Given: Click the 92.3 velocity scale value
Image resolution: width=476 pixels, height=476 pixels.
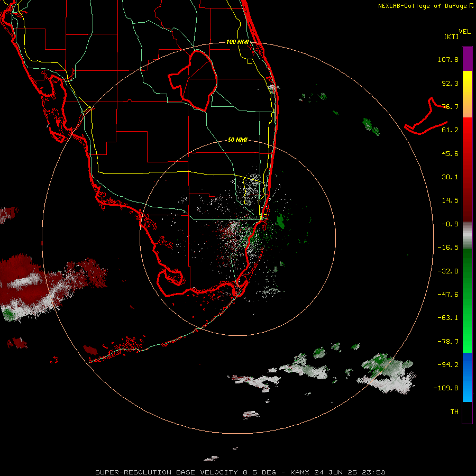Looking at the screenshot, I should click(x=450, y=83).
